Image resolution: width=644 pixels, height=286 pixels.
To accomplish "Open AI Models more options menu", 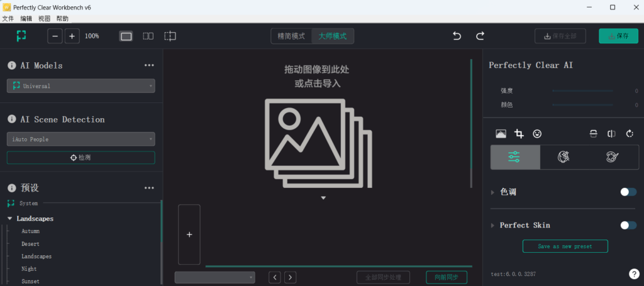I will (x=149, y=65).
